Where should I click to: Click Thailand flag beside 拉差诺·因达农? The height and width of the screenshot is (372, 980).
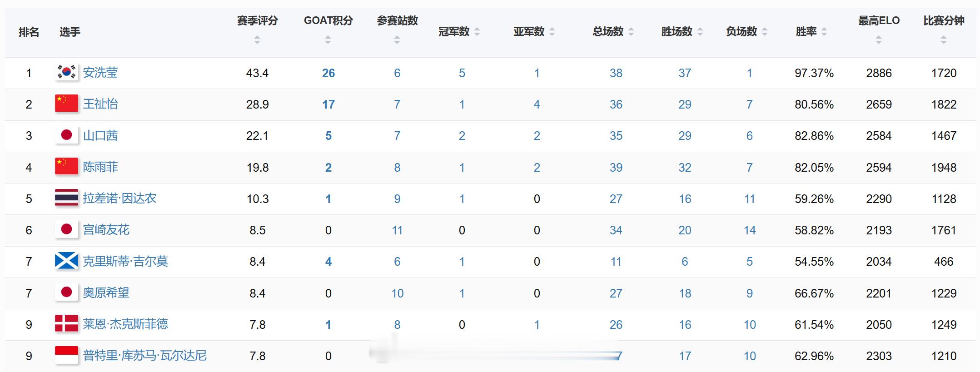click(66, 198)
